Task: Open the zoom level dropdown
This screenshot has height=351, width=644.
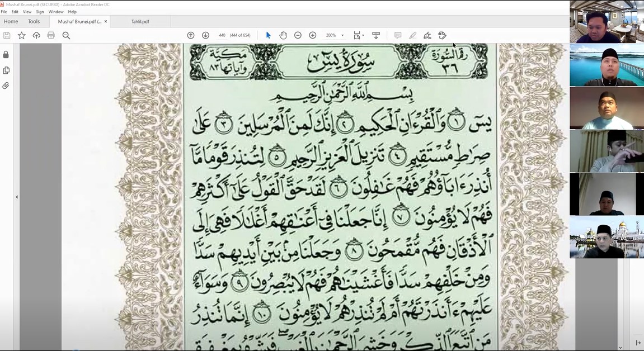Action: click(342, 35)
